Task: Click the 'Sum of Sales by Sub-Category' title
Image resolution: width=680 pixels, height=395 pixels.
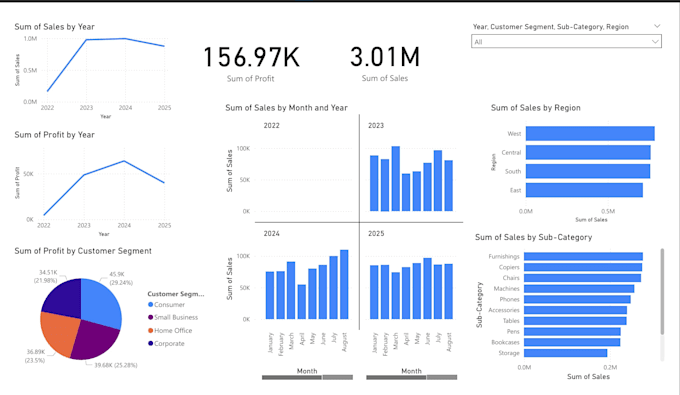Action: click(x=533, y=237)
